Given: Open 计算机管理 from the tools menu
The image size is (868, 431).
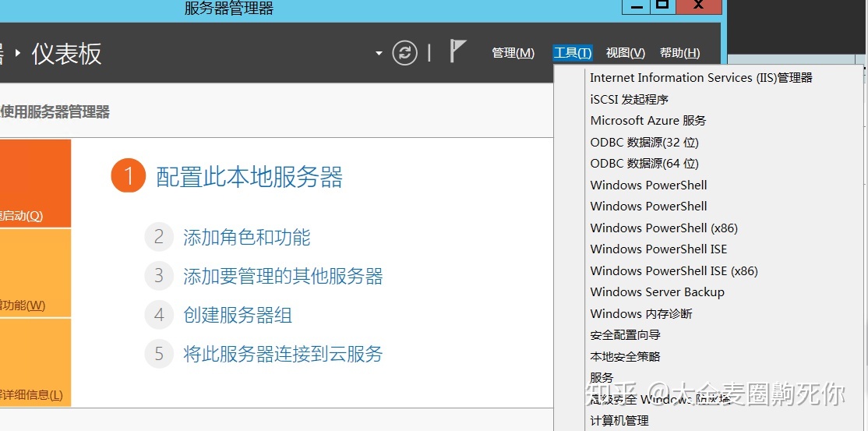Looking at the screenshot, I should [619, 421].
